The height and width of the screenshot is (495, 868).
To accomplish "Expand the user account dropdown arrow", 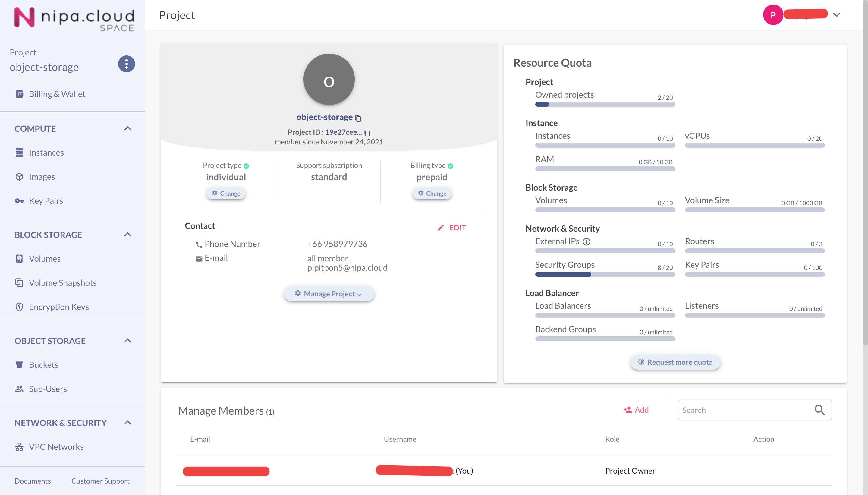I will coord(837,15).
